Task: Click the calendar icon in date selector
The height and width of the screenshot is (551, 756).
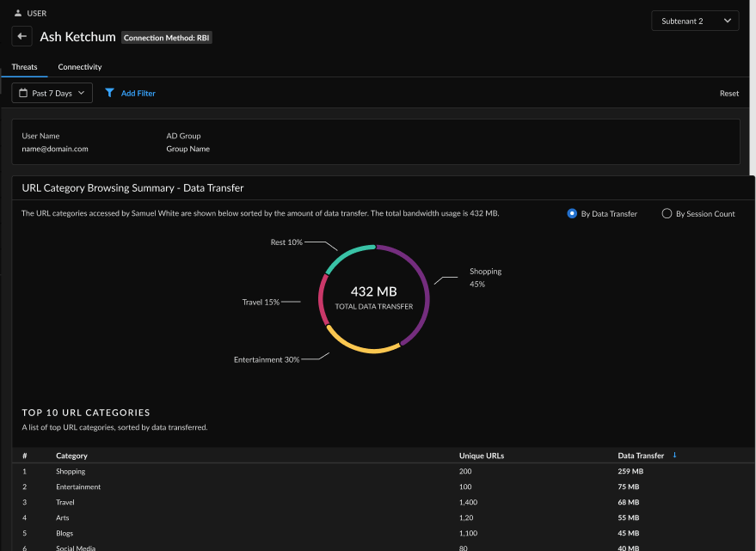Action: coord(23,93)
